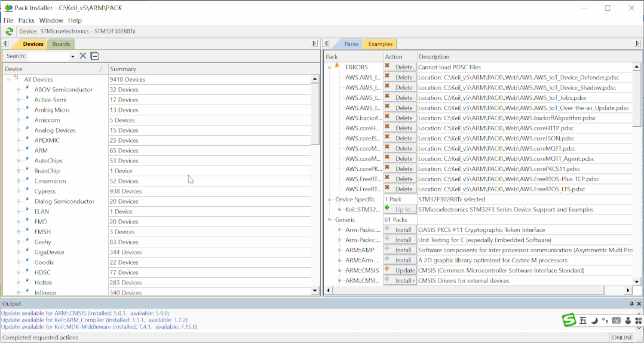
Task: Switch to the Boards tab
Action: [x=61, y=44]
